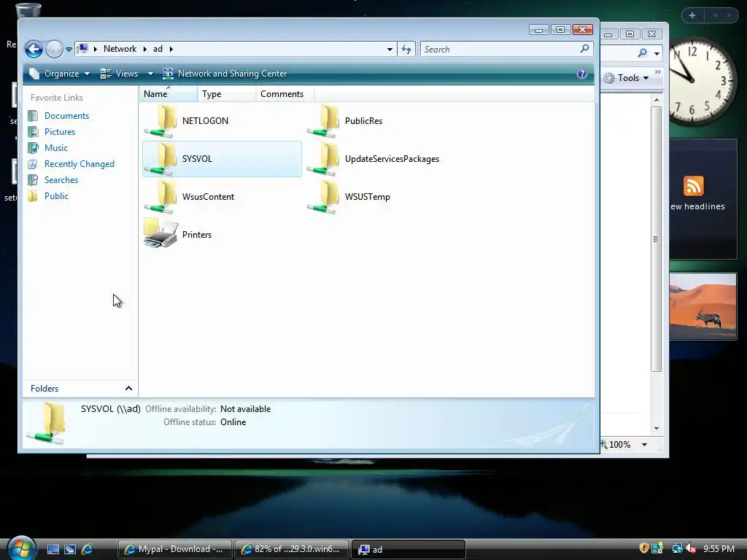This screenshot has height=560, width=747.
Task: Select the PublicRes shared folder icon
Action: [323, 121]
